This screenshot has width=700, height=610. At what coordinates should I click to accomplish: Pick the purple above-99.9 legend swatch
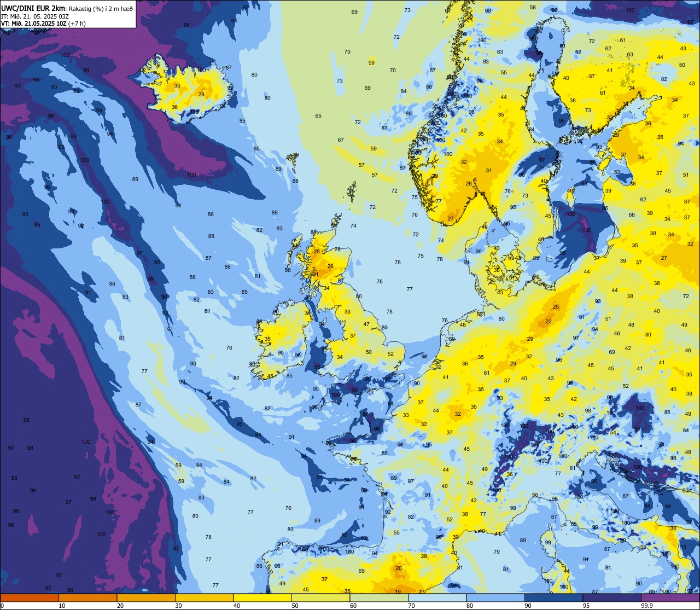tap(670, 597)
